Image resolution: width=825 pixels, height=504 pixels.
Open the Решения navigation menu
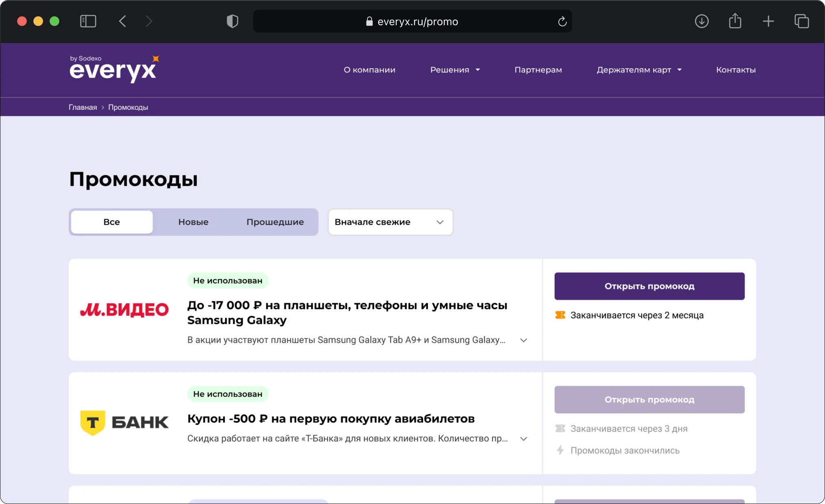455,70
